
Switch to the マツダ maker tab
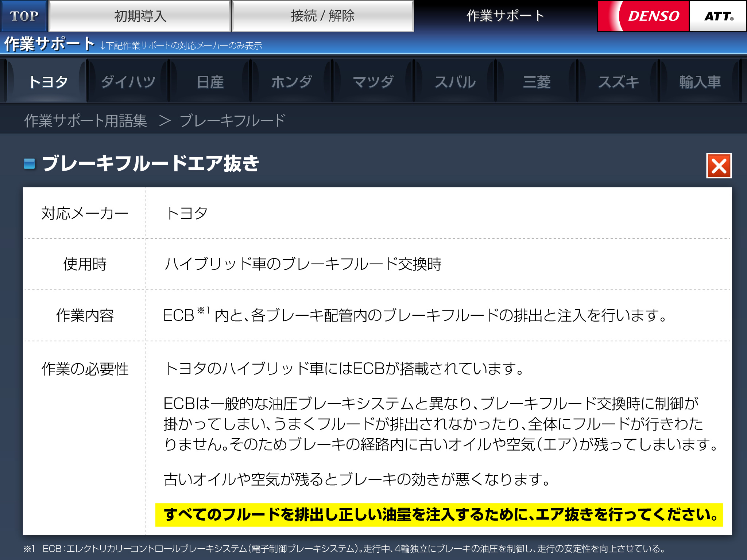[x=373, y=82]
